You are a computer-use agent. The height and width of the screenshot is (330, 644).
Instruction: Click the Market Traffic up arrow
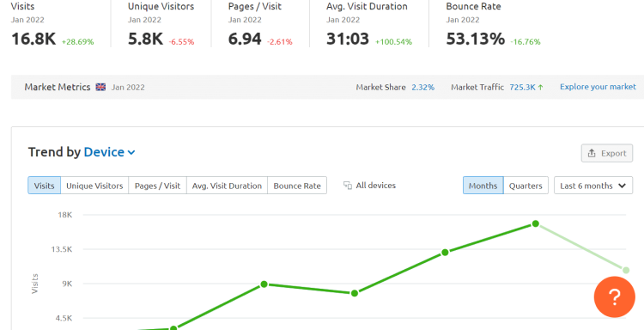tap(540, 87)
